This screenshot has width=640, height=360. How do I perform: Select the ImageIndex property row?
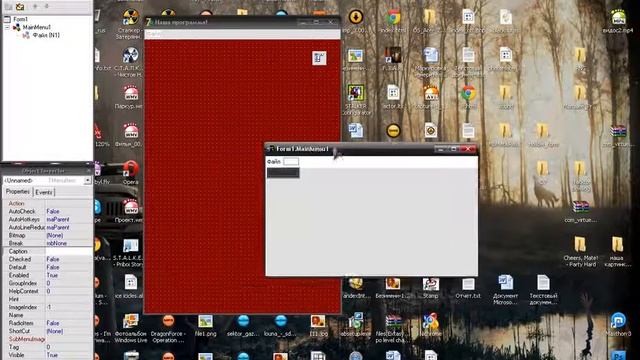click(x=48, y=307)
